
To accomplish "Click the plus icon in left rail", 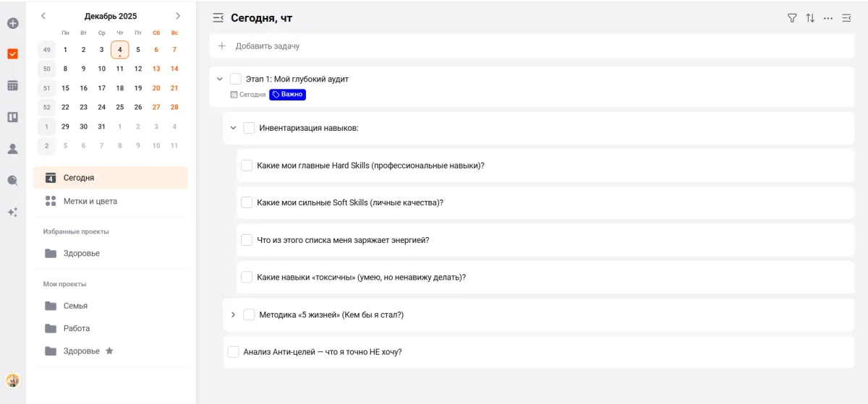I will click(12, 23).
